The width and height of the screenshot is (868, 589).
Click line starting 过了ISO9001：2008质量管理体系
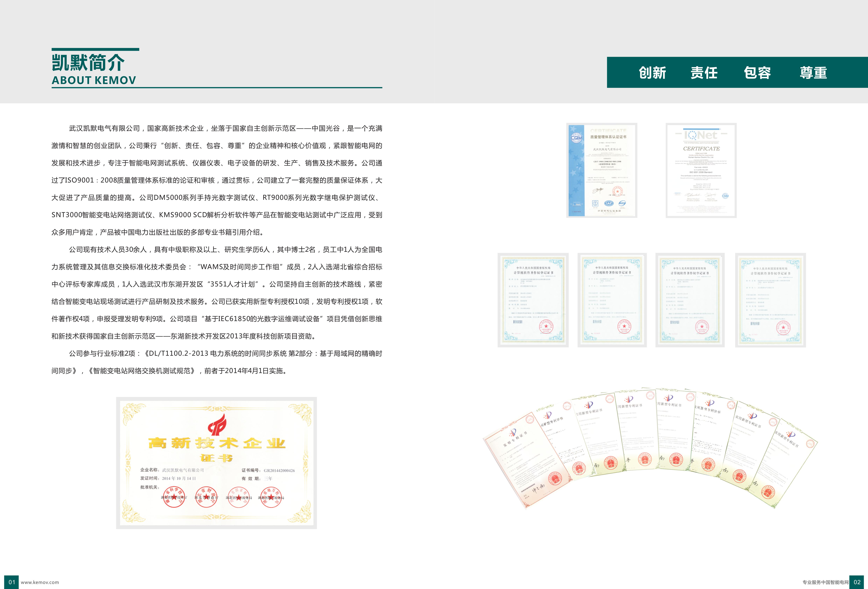click(217, 180)
